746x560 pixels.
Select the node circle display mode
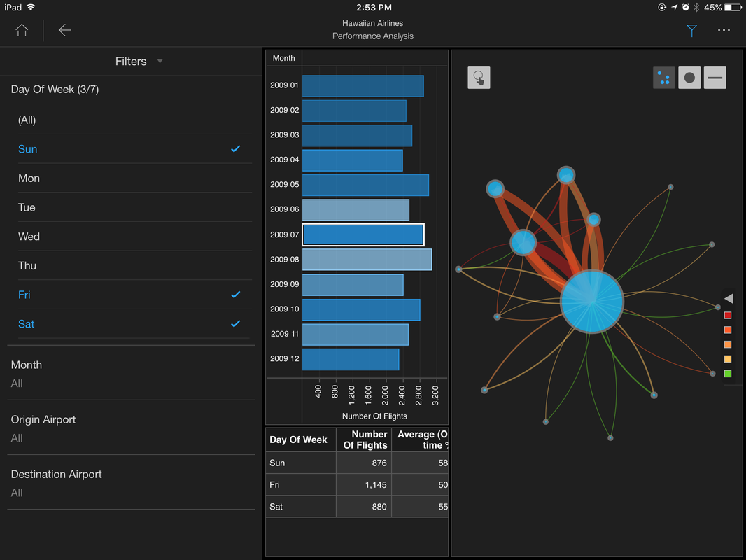click(x=689, y=78)
